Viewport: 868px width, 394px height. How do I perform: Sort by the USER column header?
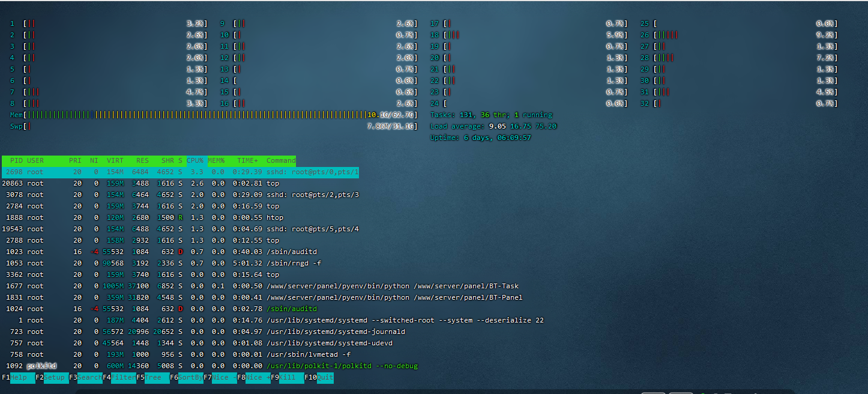point(35,160)
